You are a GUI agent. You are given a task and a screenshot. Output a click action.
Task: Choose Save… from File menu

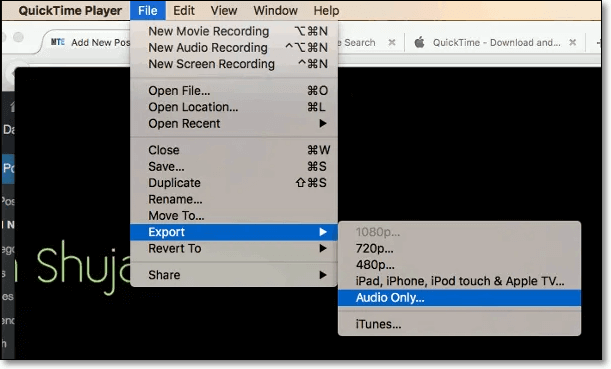click(x=234, y=166)
